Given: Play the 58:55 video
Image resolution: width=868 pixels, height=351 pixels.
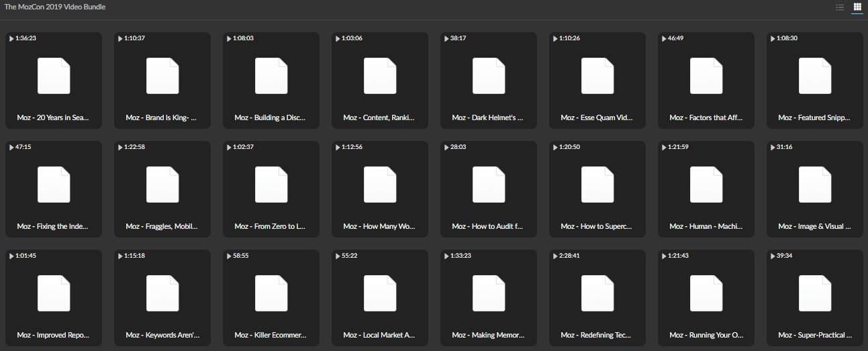Looking at the screenshot, I should coord(229,256).
